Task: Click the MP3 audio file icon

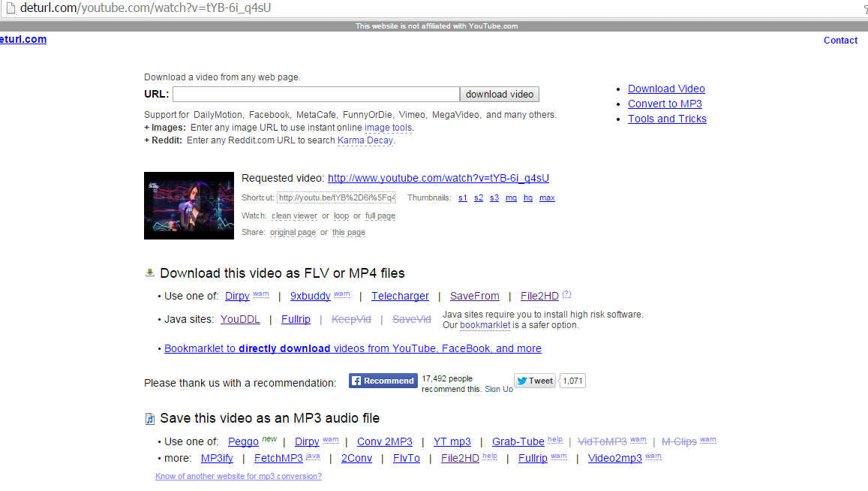Action: click(149, 418)
